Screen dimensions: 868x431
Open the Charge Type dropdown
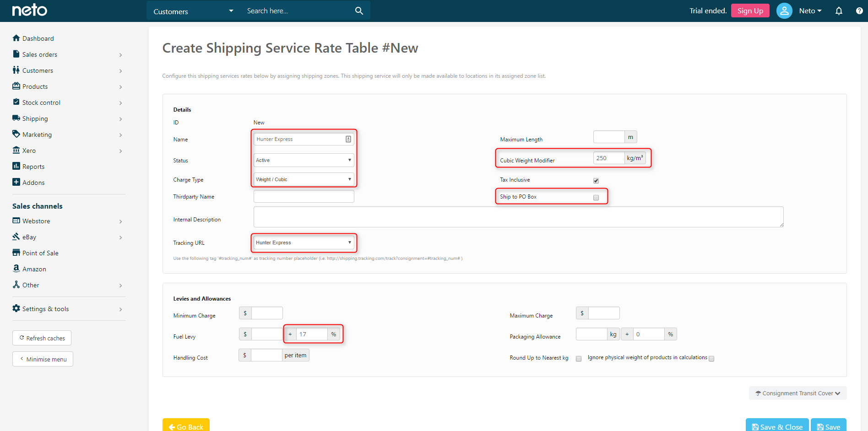pyautogui.click(x=304, y=179)
